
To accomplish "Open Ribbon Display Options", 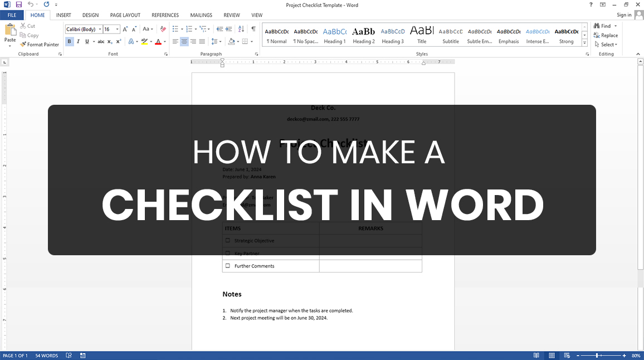I will [603, 4].
